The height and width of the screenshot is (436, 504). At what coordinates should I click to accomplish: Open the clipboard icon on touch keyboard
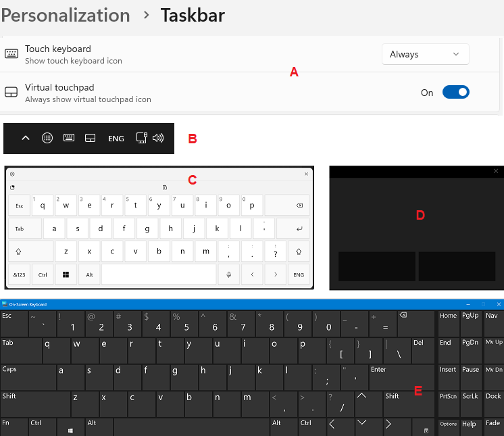(165, 187)
